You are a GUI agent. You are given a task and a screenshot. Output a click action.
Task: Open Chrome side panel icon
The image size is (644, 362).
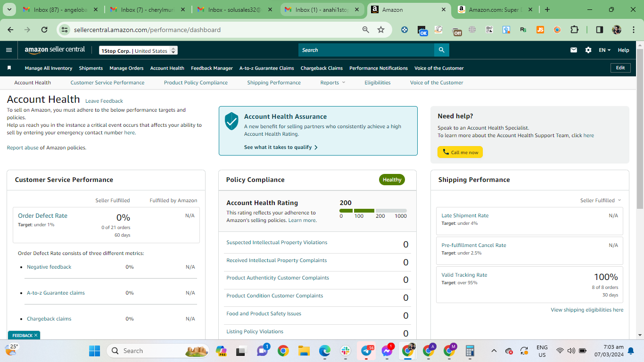[600, 30]
